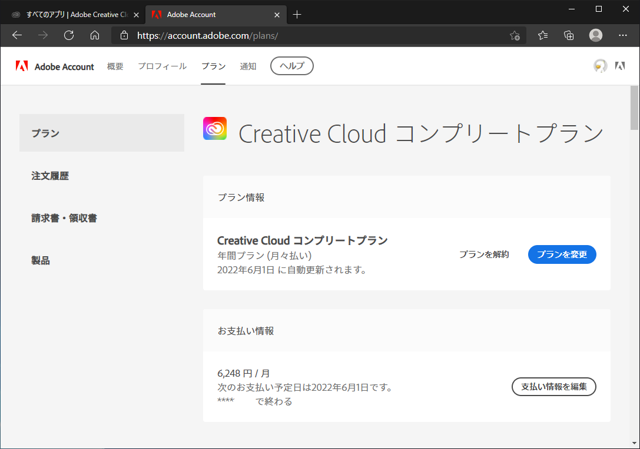This screenshot has height=449, width=640.
Task: Select the Adobe Account browser tab
Action: pyautogui.click(x=216, y=15)
